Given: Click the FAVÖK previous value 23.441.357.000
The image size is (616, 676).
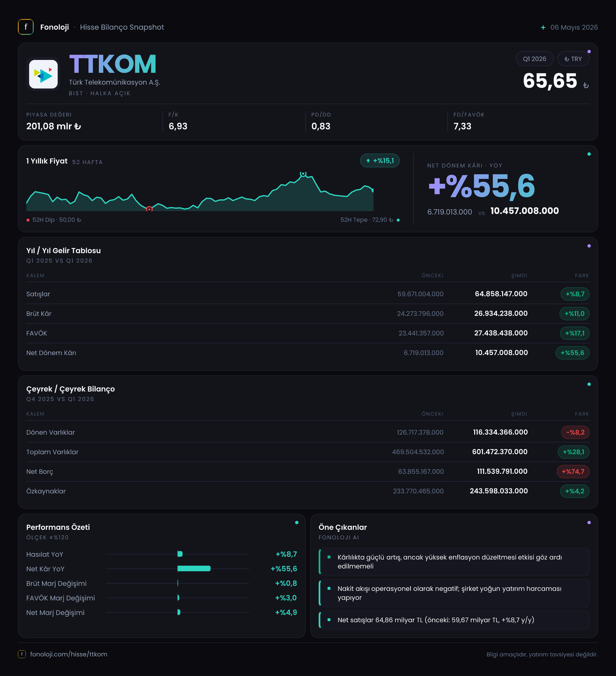Looking at the screenshot, I should pos(421,333).
